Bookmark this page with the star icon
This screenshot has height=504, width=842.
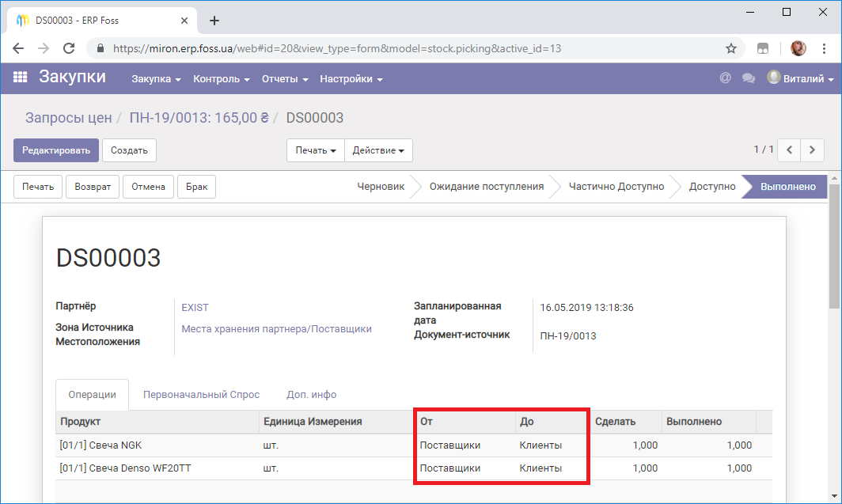click(731, 48)
